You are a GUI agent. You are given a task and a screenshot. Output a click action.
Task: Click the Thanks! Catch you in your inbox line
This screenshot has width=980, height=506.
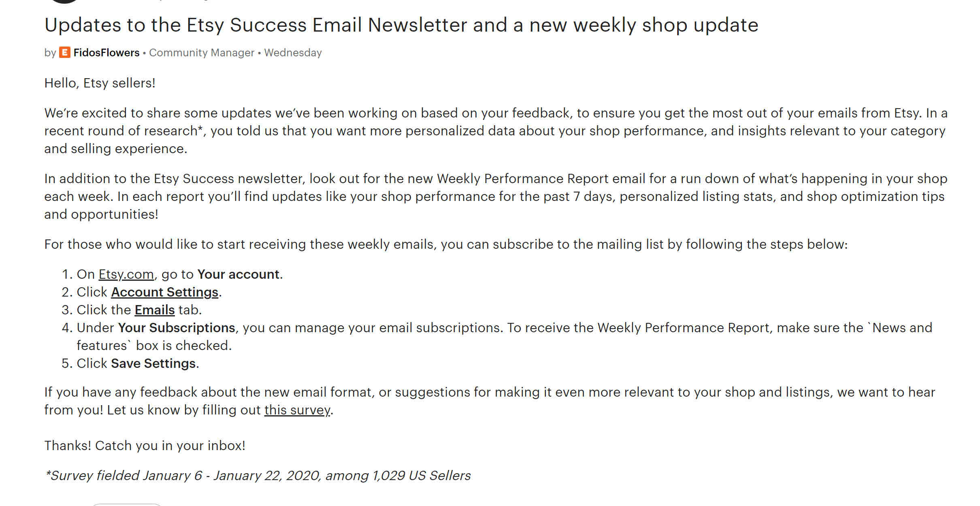(x=145, y=446)
